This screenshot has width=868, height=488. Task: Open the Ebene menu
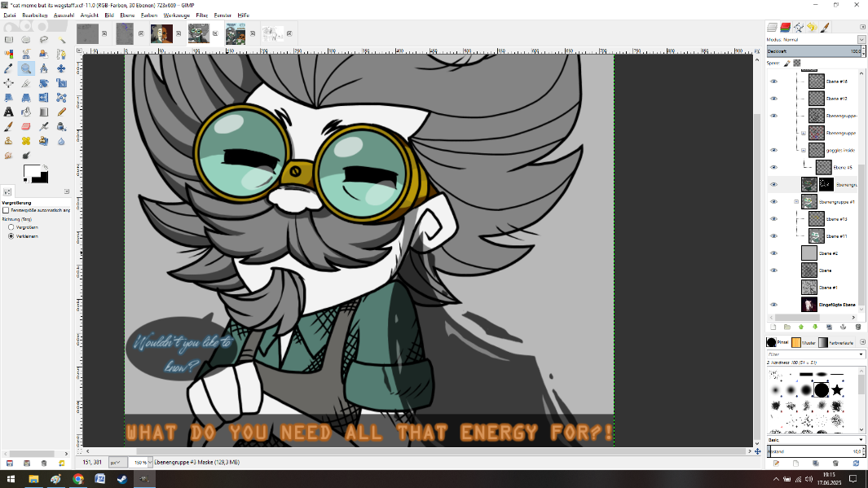pyautogui.click(x=126, y=15)
